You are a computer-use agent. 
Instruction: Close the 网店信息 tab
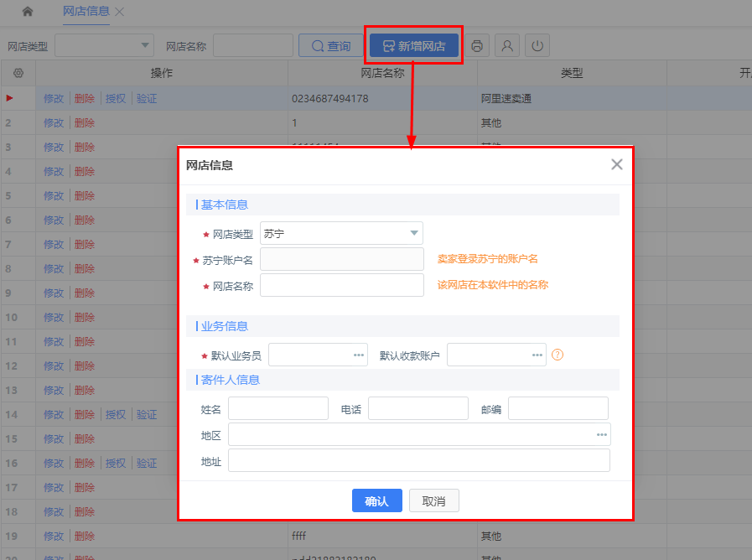(x=120, y=12)
